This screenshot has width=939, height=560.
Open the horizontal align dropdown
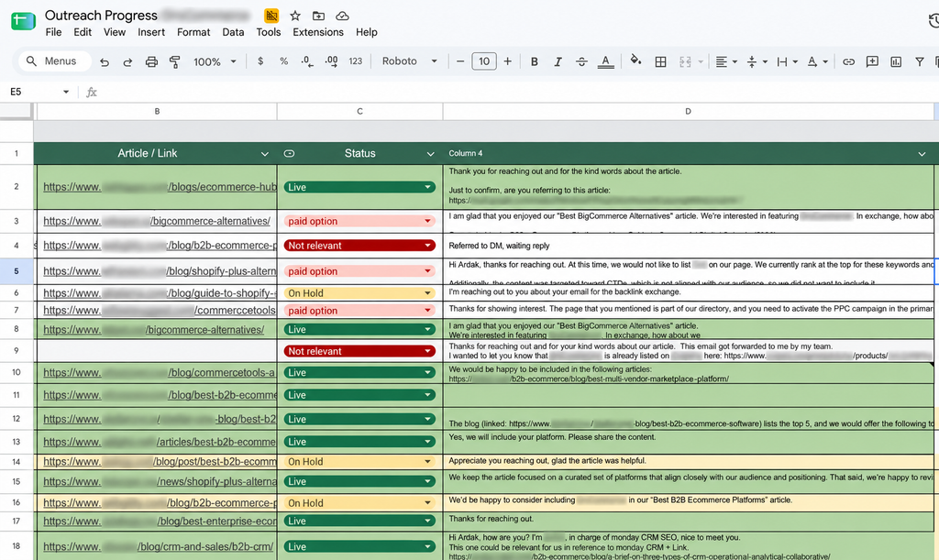pyautogui.click(x=726, y=61)
